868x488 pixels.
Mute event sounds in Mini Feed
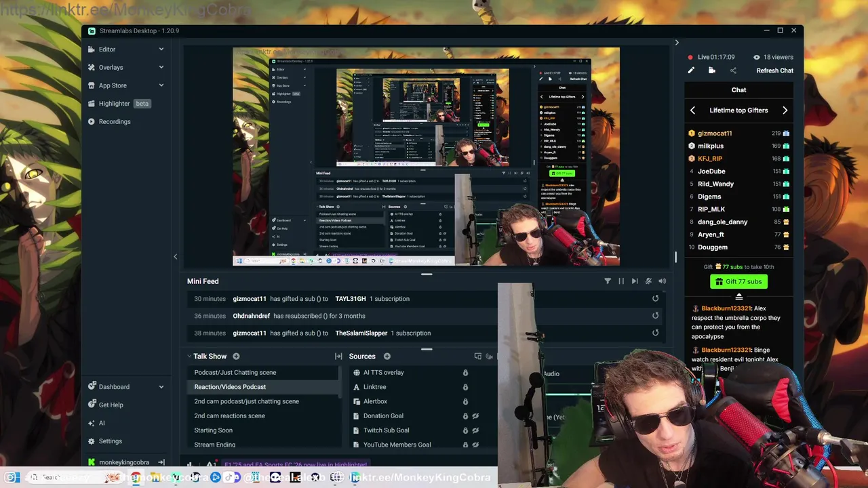click(x=648, y=281)
